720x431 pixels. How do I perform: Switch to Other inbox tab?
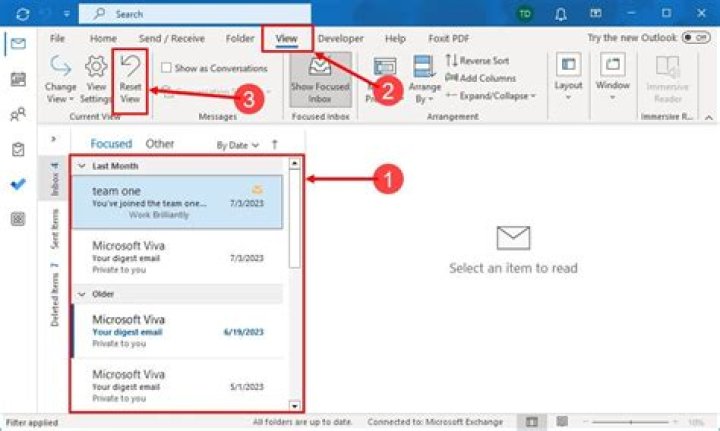160,144
